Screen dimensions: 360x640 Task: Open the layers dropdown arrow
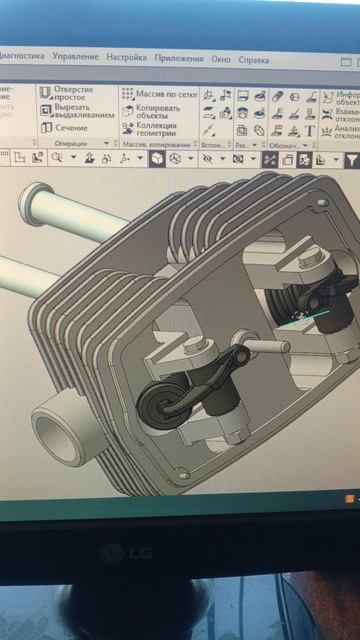click(337, 160)
